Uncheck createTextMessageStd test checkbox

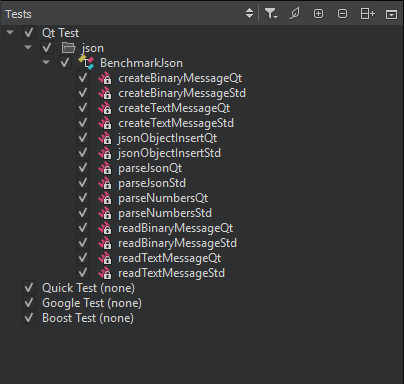coord(83,123)
